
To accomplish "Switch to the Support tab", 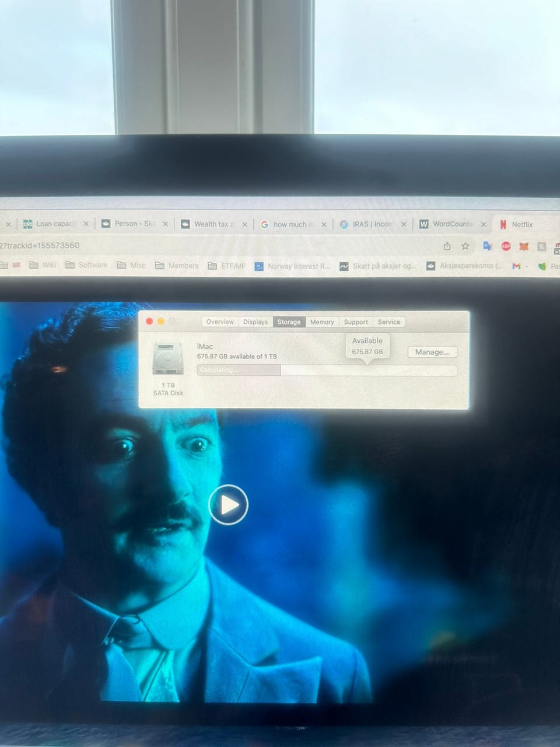I will [x=356, y=322].
